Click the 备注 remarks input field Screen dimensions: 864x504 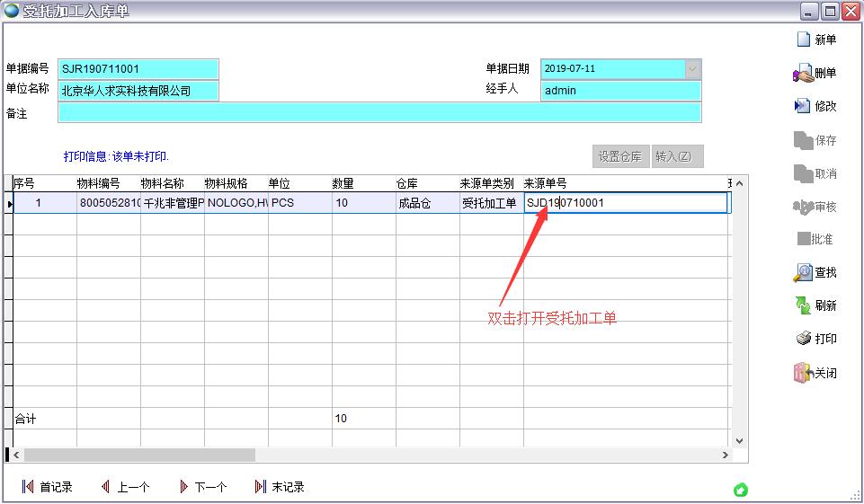[x=379, y=113]
